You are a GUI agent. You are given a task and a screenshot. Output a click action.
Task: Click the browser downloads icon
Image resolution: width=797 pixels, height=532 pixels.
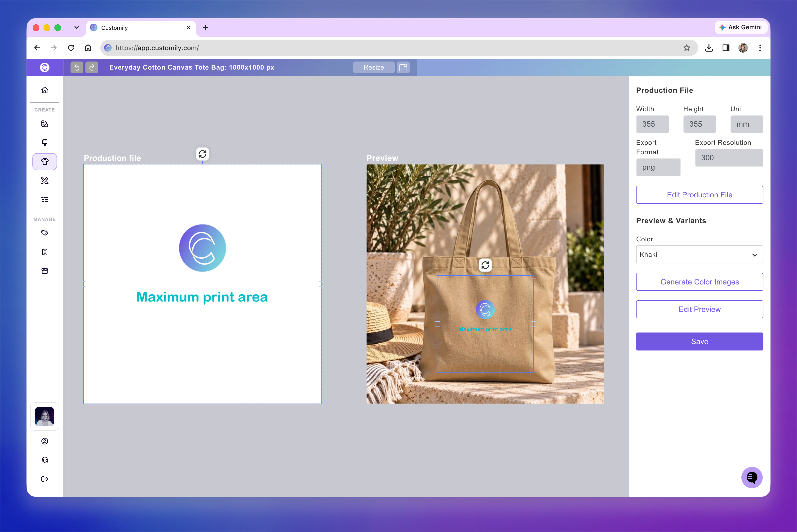point(709,48)
